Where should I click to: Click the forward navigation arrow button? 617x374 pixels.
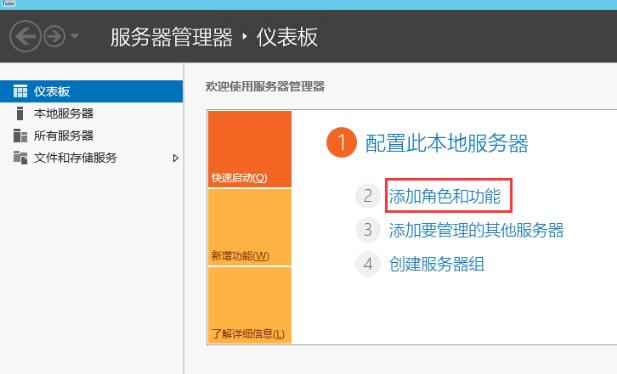click(54, 37)
